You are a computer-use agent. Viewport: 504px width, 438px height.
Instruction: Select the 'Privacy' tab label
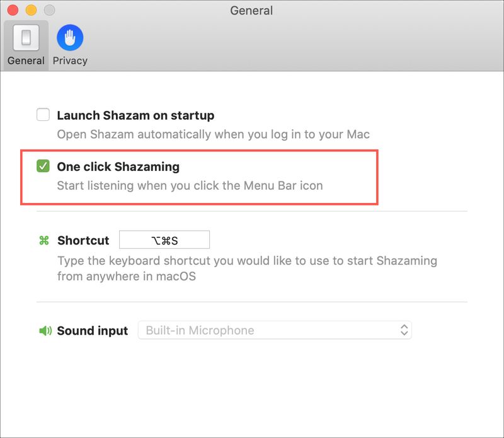pyautogui.click(x=70, y=61)
